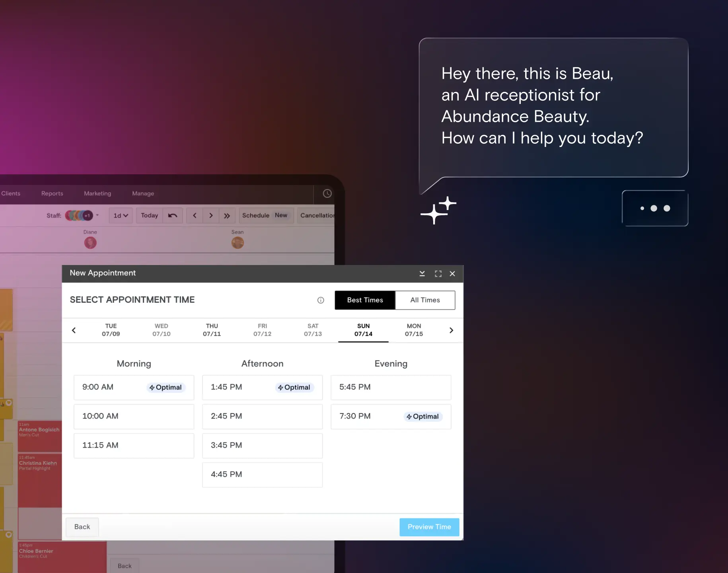
Task: Select MON 07/15 date tab
Action: [414, 330]
